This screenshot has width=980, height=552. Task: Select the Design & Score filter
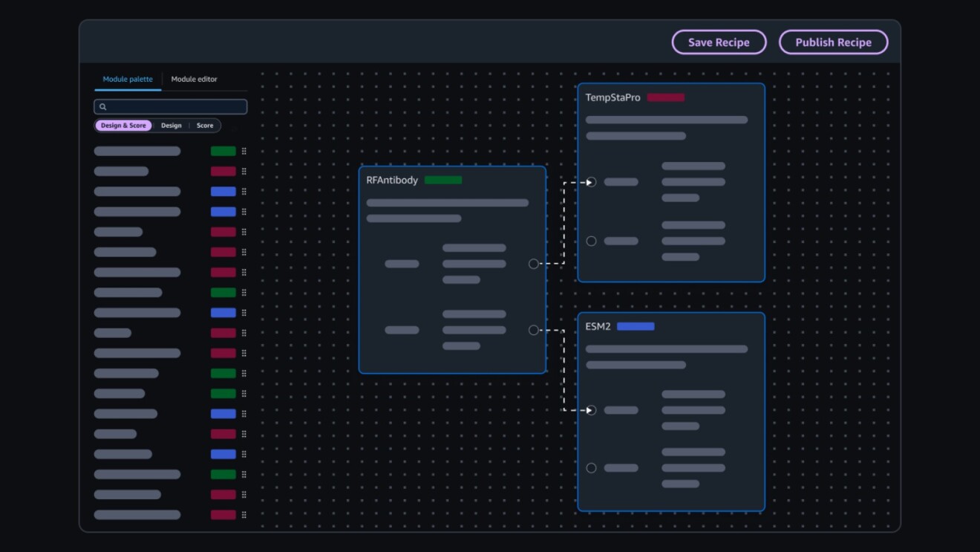click(123, 126)
